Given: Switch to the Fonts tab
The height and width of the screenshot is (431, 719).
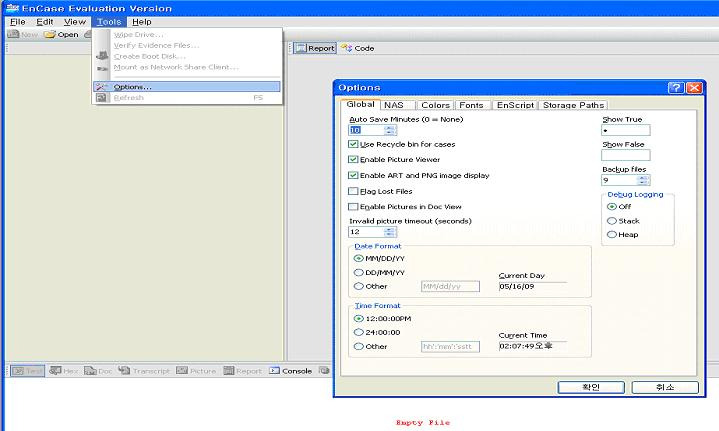Looking at the screenshot, I should [x=472, y=105].
